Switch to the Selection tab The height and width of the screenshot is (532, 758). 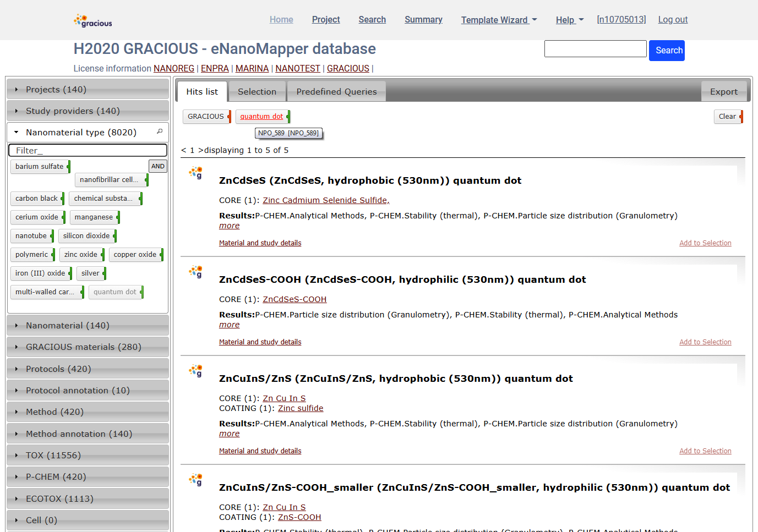click(x=257, y=92)
